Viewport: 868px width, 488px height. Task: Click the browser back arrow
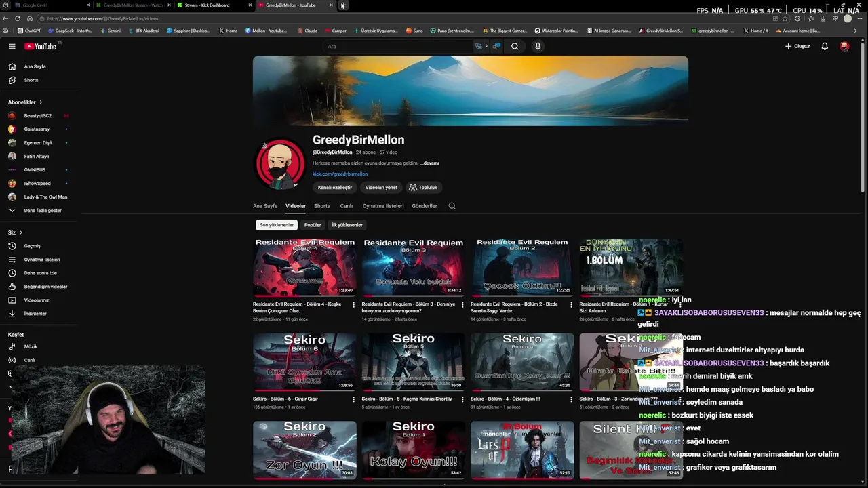[x=6, y=18]
